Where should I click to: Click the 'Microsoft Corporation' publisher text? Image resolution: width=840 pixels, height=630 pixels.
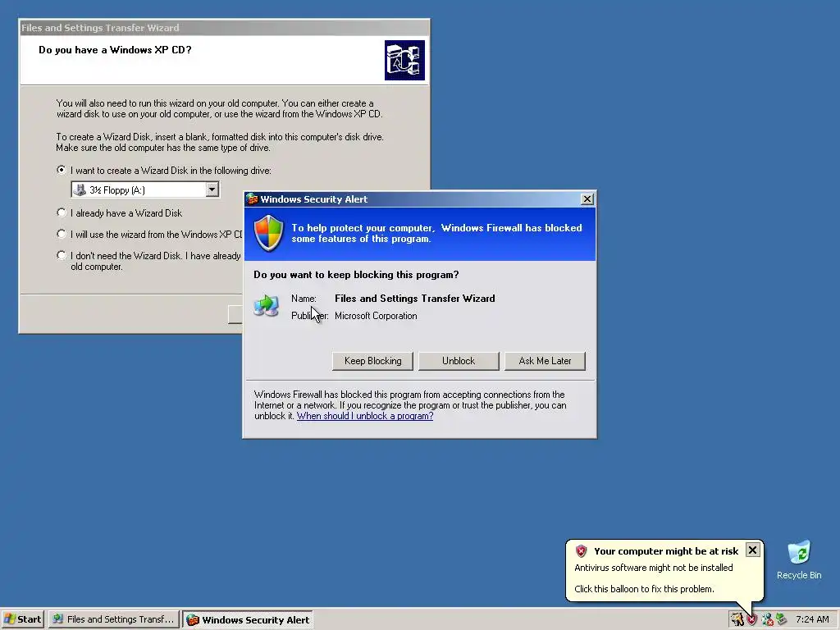pyautogui.click(x=376, y=316)
